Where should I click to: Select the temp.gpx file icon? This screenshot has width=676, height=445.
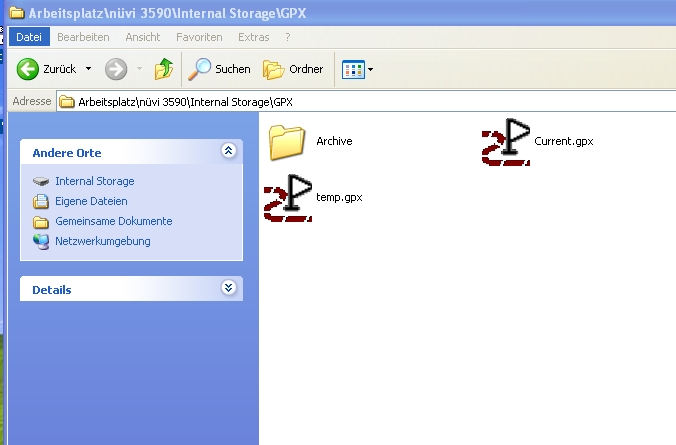pyautogui.click(x=287, y=197)
